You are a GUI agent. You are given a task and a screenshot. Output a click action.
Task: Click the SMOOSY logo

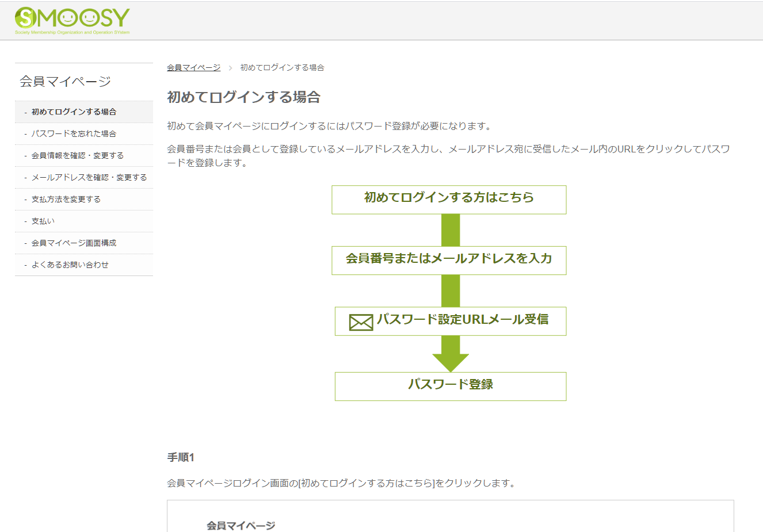73,21
